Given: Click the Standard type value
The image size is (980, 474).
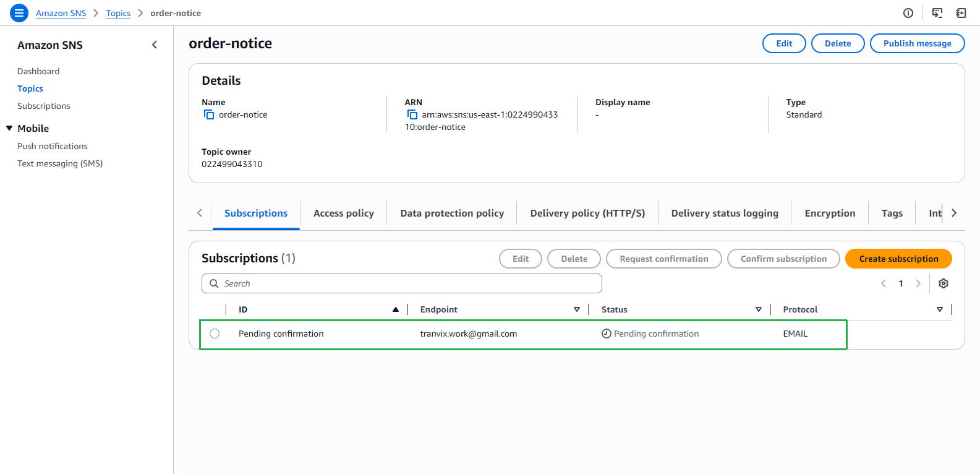Looking at the screenshot, I should click(804, 114).
